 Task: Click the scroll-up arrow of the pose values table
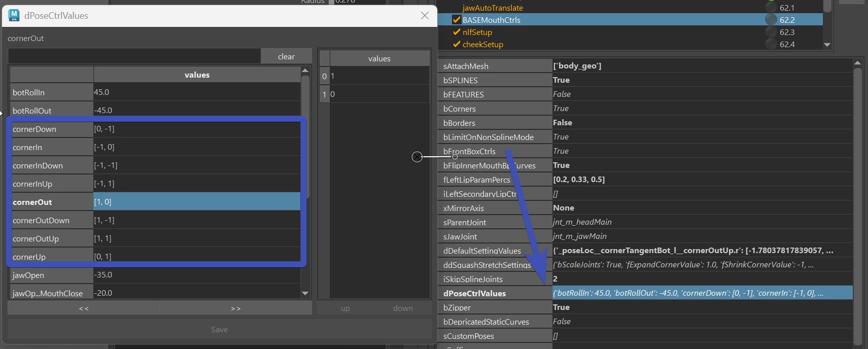click(305, 71)
